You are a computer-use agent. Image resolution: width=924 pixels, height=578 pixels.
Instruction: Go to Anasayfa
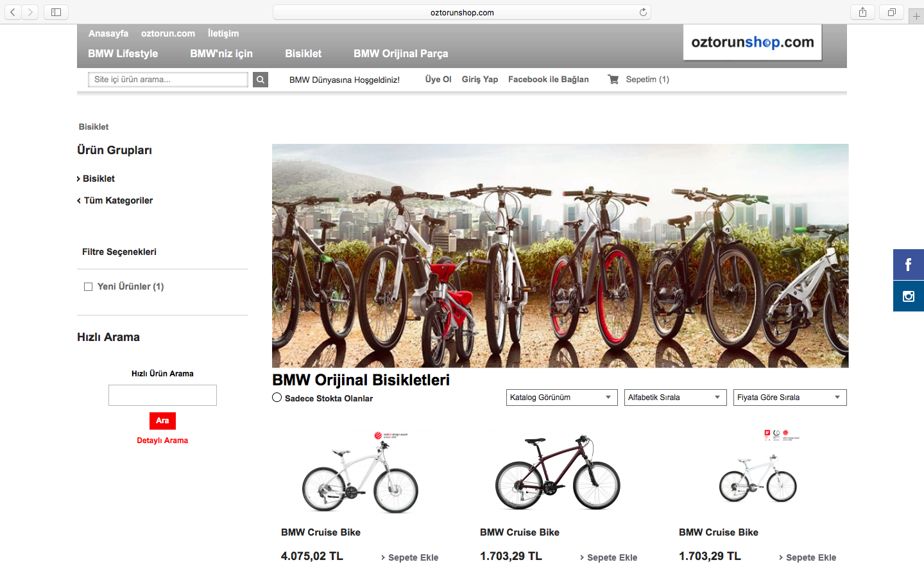pyautogui.click(x=108, y=33)
